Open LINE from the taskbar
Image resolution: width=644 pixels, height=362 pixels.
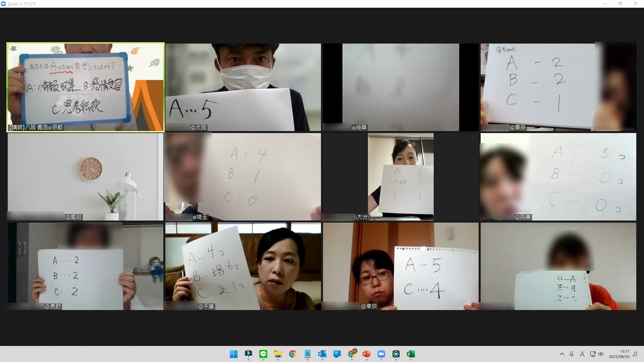pyautogui.click(x=263, y=354)
